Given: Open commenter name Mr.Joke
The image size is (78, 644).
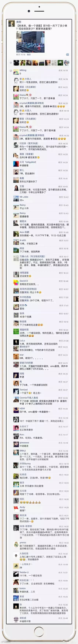Looking at the screenshot, I should (24, 197).
